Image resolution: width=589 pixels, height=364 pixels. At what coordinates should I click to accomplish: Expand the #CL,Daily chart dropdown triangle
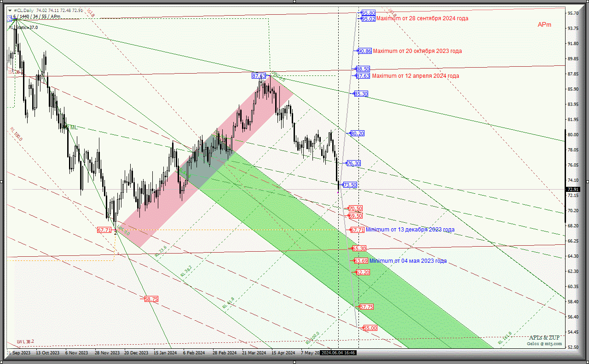click(x=10, y=10)
